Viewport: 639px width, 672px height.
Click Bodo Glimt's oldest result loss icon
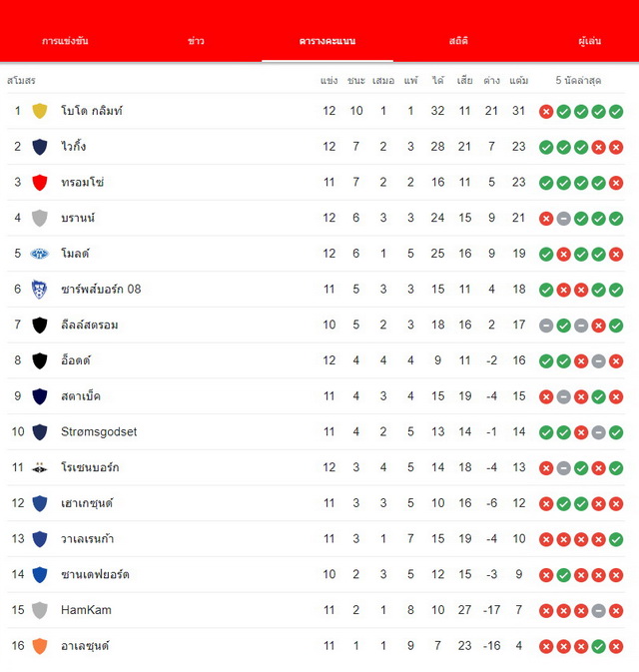(x=546, y=112)
